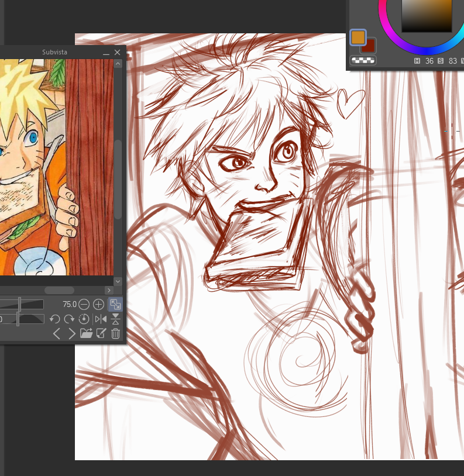Reset rotation of Subvista image
The width and height of the screenshot is (464, 476).
tap(84, 319)
